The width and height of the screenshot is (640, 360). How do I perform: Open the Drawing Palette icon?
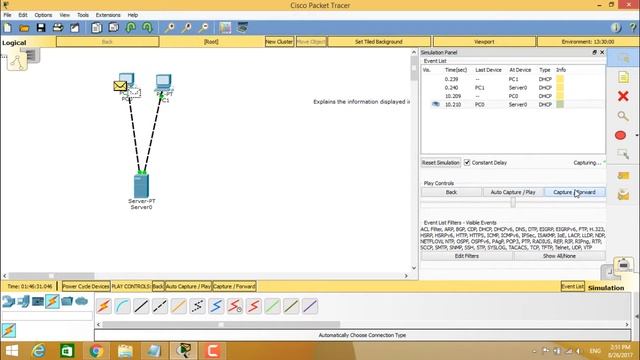point(225,28)
